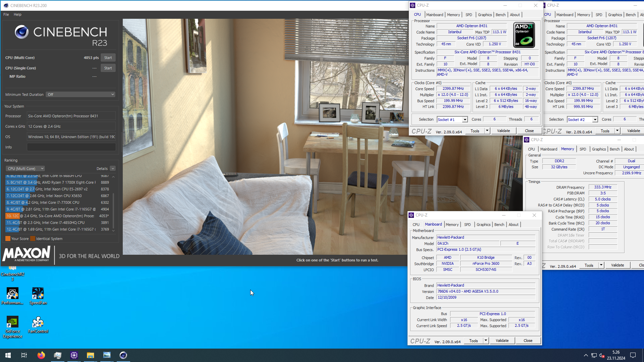Screen dimensions: 644x362
Task: Click Tools button in Memory CPU-Z window
Action: (589, 265)
